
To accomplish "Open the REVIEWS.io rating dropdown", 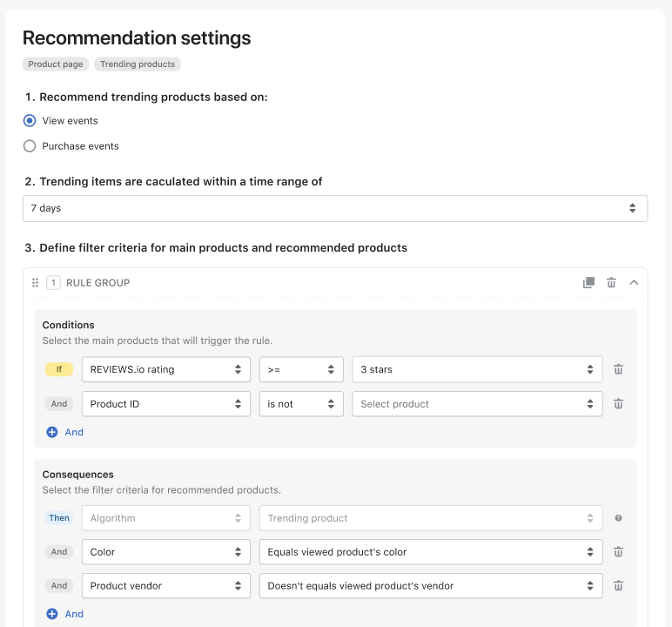I will point(166,369).
